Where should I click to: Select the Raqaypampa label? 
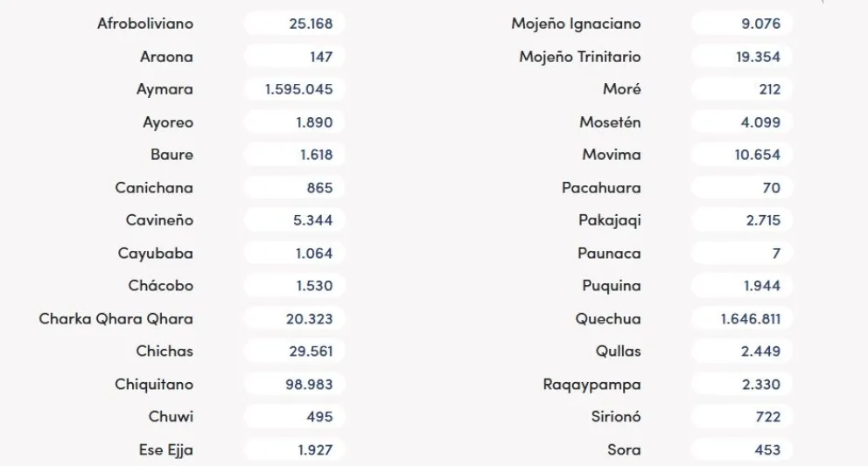(x=591, y=385)
